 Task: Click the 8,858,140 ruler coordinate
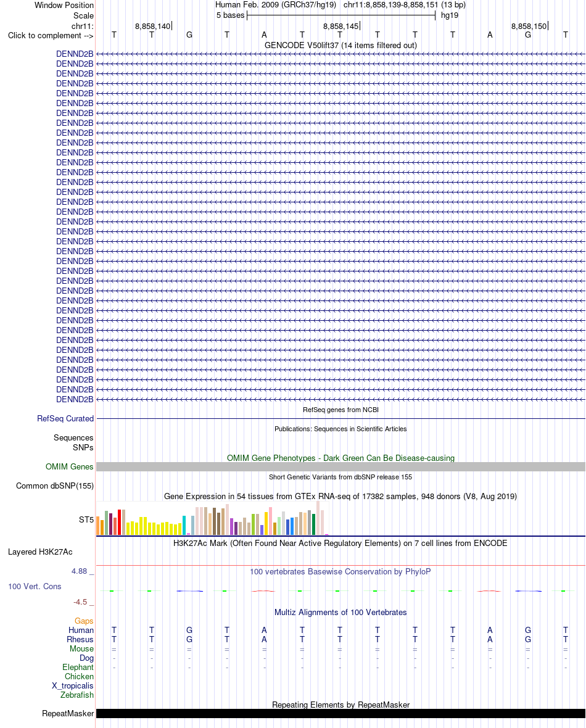pyautogui.click(x=153, y=27)
